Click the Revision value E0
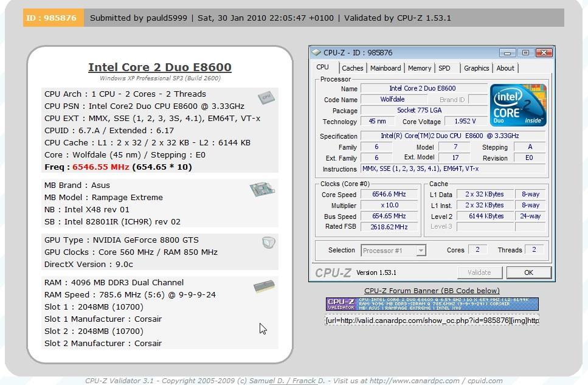Screen dimensions: 588x385 pos(530,158)
